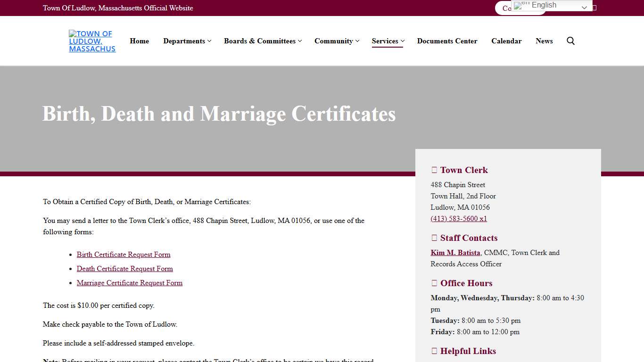This screenshot has width=644, height=362.
Task: Call the (413) 583-5600 x1 phone link
Action: point(458,218)
